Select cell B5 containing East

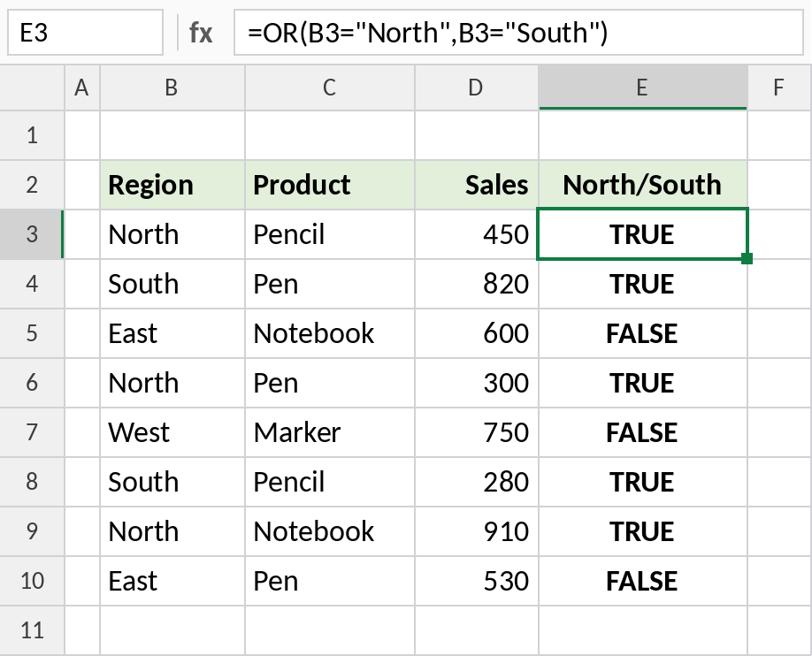(x=172, y=333)
